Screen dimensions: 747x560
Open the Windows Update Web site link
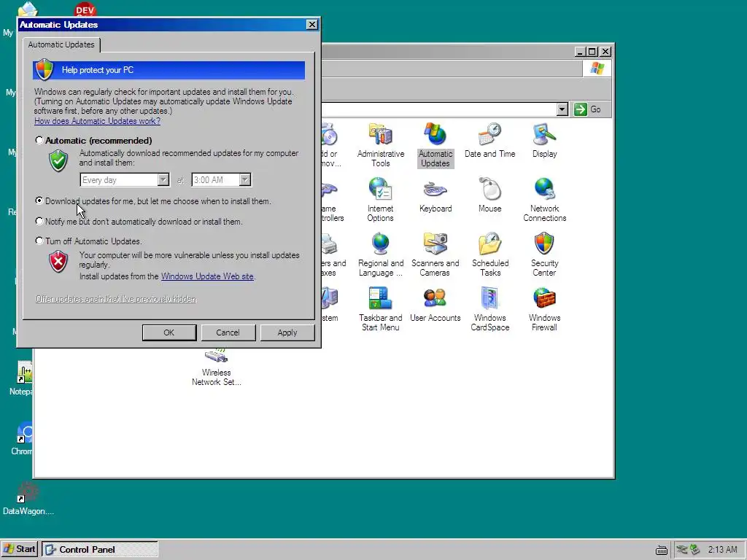tap(207, 276)
